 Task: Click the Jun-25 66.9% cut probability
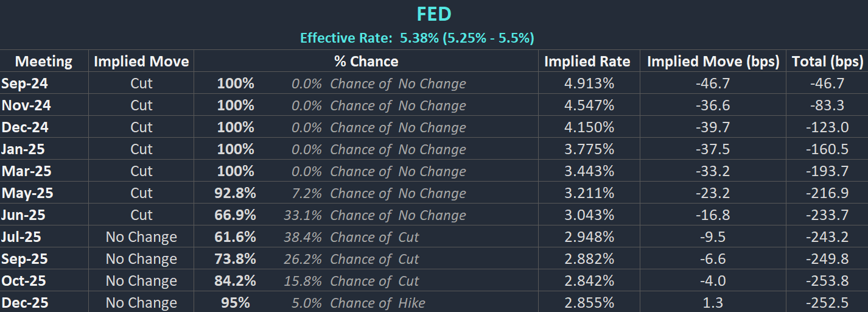pyautogui.click(x=235, y=215)
